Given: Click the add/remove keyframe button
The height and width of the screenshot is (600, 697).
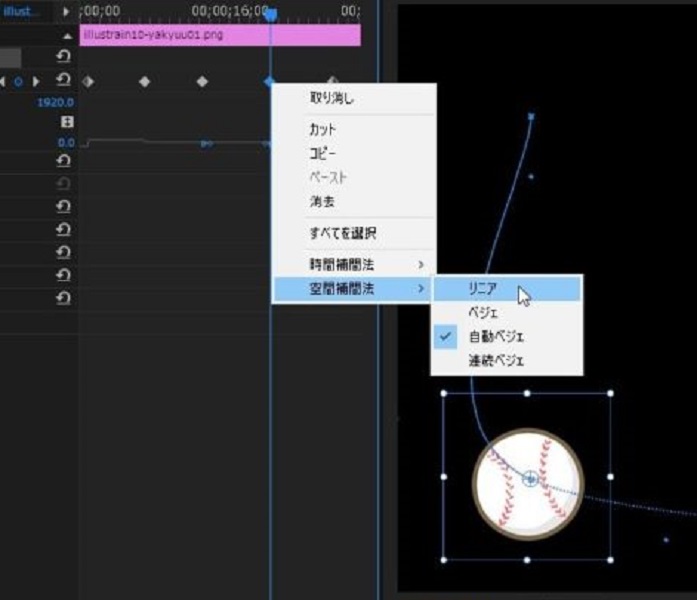Looking at the screenshot, I should (18, 81).
